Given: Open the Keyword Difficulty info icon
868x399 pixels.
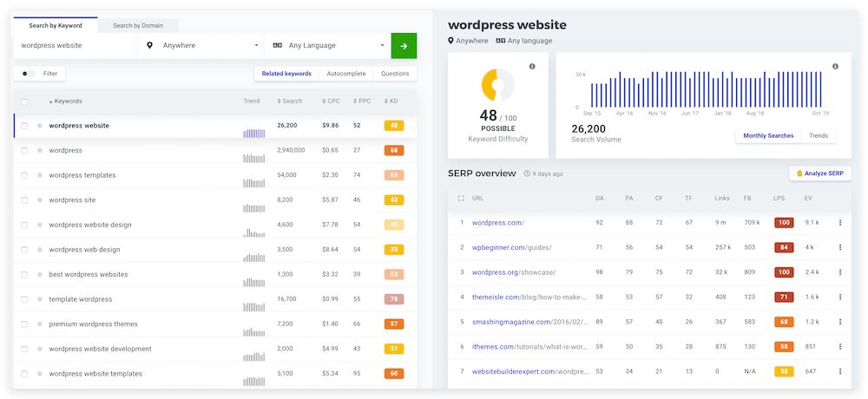Looking at the screenshot, I should 532,67.
